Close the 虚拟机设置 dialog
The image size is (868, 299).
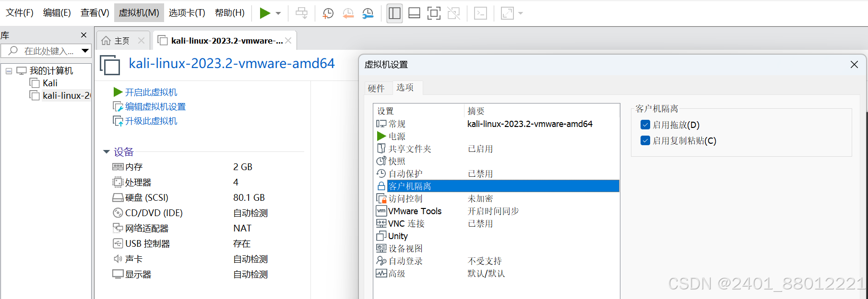(854, 65)
